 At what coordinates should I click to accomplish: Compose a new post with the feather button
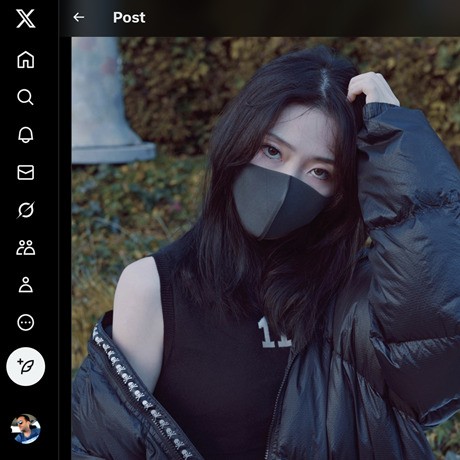coord(26,367)
